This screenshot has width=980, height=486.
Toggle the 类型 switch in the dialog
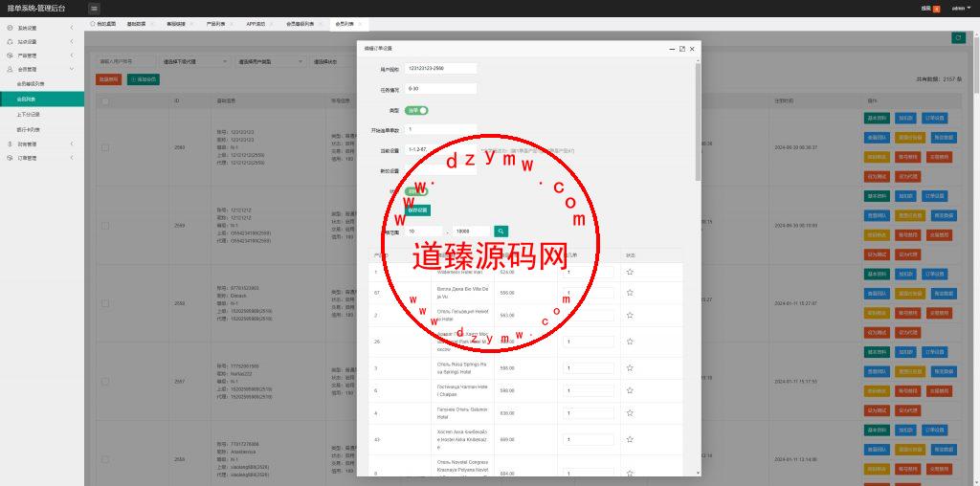point(416,111)
